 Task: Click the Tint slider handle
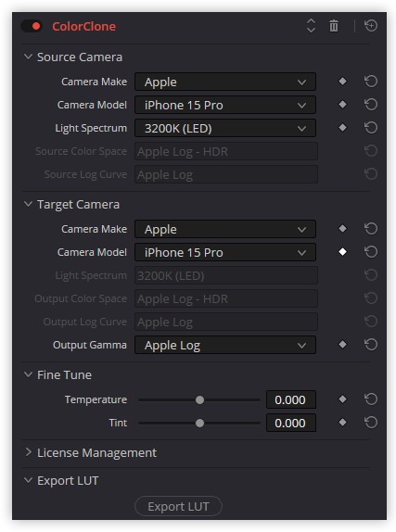(x=199, y=423)
